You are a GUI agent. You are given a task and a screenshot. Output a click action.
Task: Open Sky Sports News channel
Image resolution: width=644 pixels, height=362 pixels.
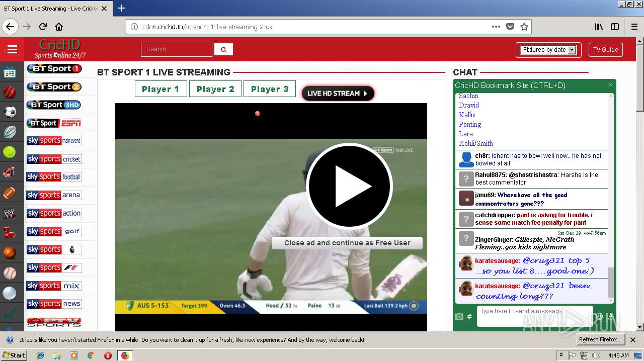[54, 304]
